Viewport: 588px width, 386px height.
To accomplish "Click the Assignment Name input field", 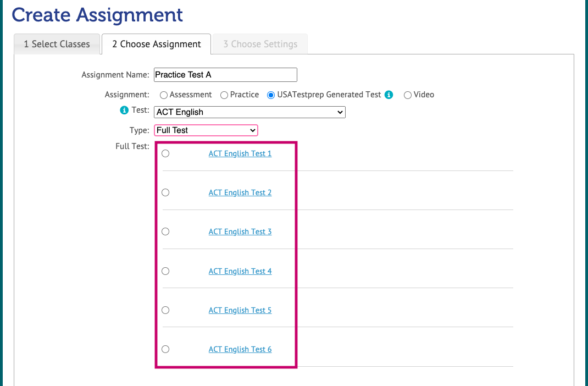I will coord(225,75).
